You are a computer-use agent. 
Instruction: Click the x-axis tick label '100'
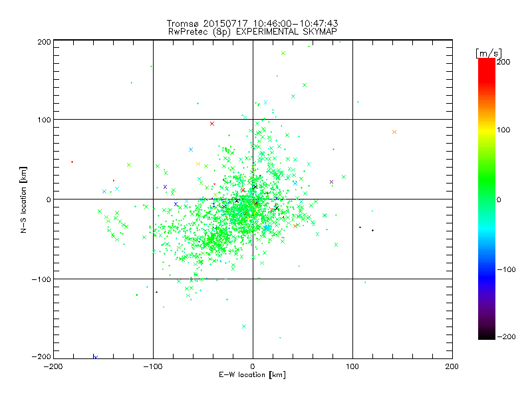pyautogui.click(x=352, y=366)
